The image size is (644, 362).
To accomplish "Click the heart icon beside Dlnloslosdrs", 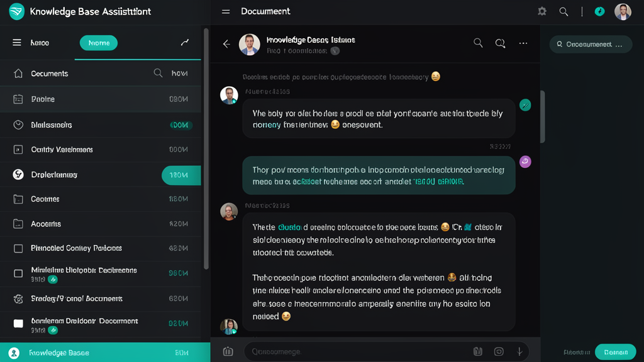I will (x=18, y=125).
